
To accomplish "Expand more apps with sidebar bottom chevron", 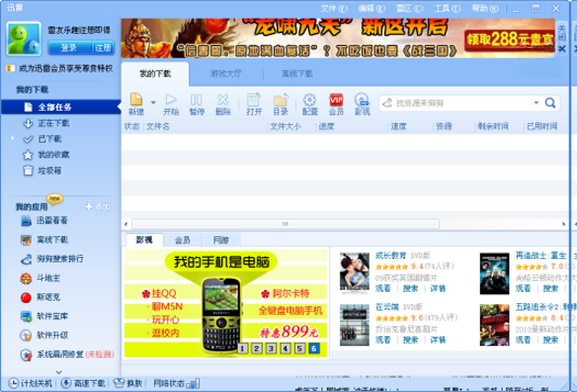I will point(59,372).
